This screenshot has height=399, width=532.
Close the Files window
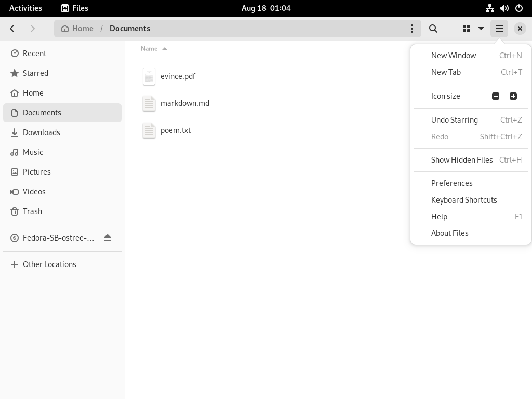[520, 29]
